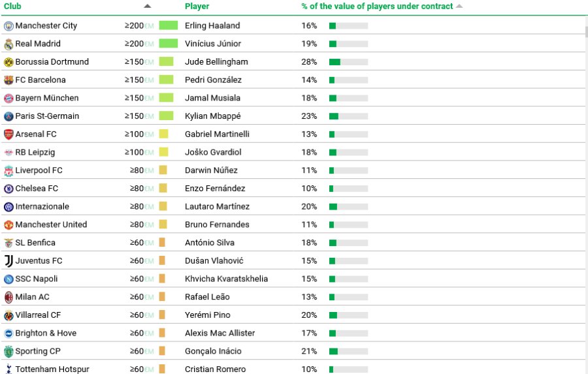Click the FC Barcelona crest icon

click(8, 80)
